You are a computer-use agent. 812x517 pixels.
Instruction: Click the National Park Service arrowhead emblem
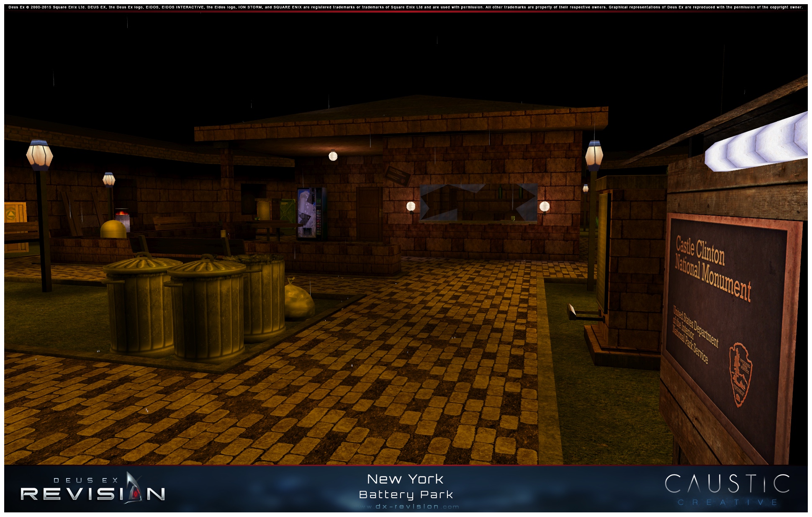[x=740, y=375]
